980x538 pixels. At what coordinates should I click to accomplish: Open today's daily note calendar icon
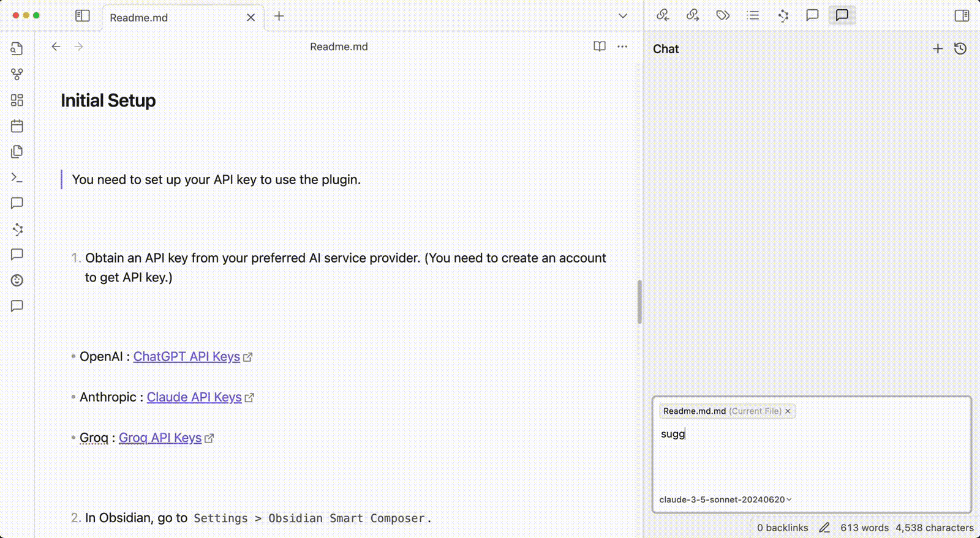point(17,126)
